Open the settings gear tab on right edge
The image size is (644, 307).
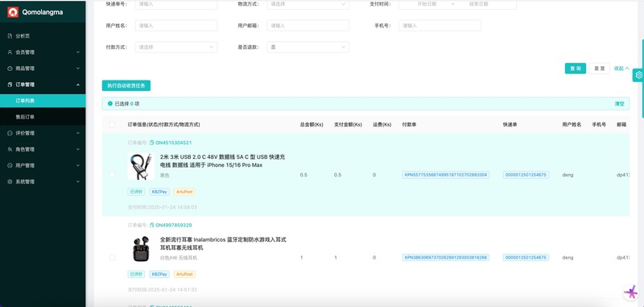click(638, 75)
